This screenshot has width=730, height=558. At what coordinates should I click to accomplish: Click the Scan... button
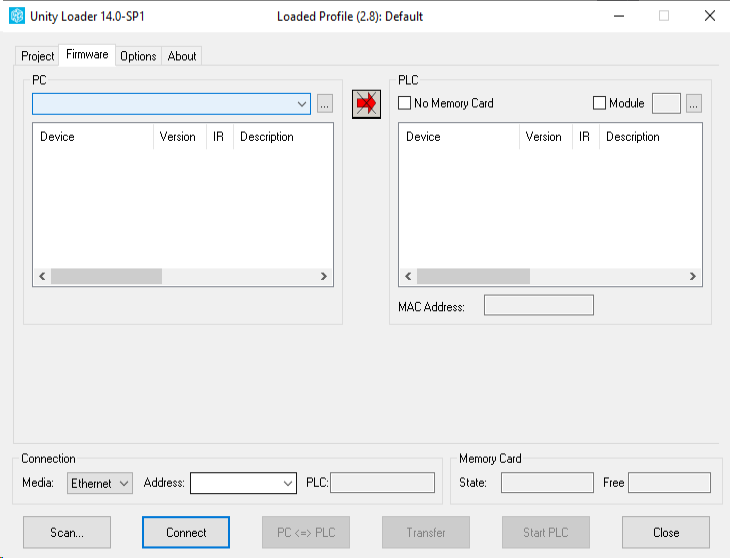(x=67, y=532)
